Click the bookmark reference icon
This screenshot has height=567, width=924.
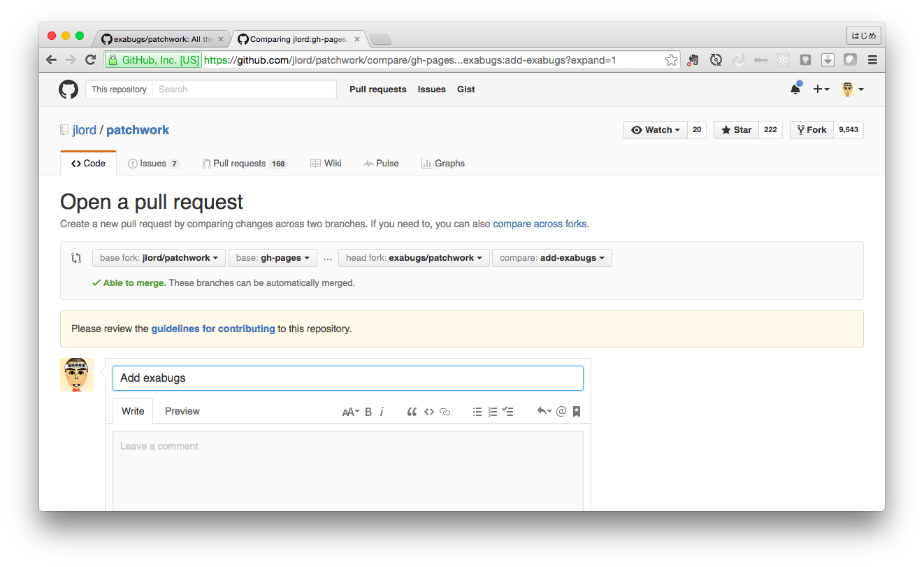[x=577, y=412]
